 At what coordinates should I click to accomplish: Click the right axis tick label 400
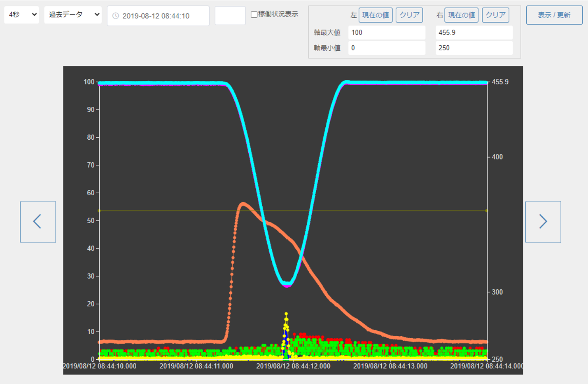497,157
